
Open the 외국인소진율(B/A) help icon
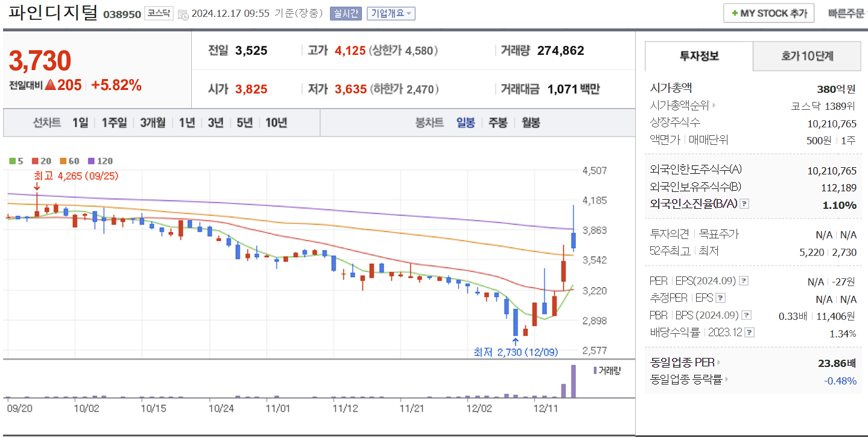point(745,203)
